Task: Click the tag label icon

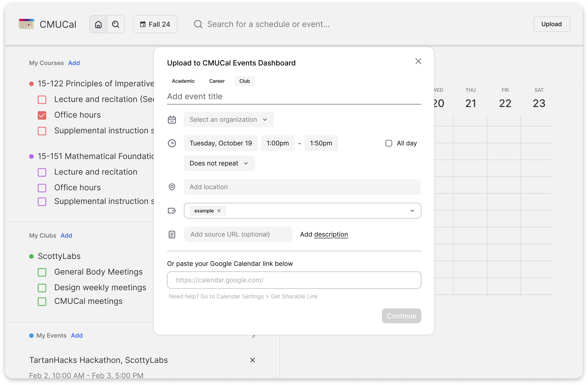Action: (x=172, y=211)
